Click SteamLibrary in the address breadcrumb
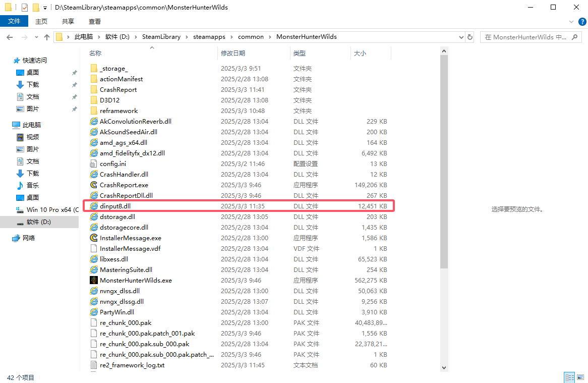 pyautogui.click(x=161, y=37)
